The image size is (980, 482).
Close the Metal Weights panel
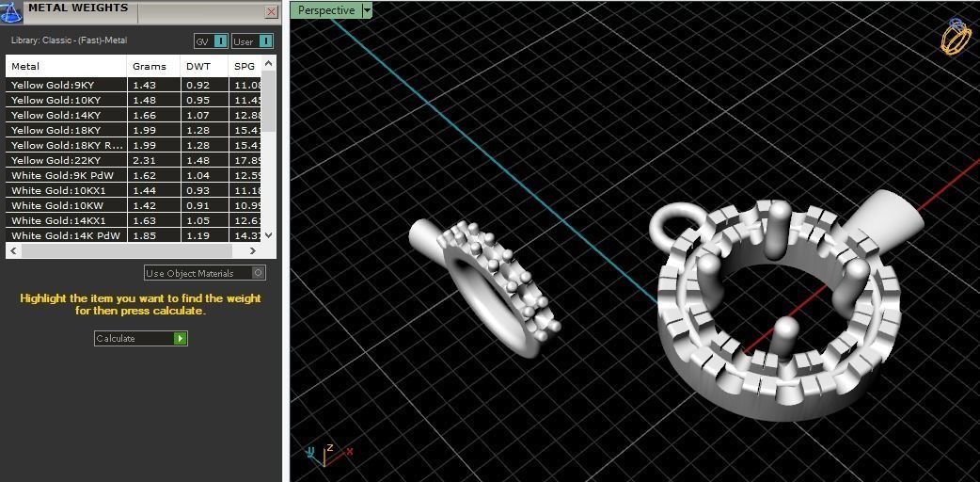point(271,12)
